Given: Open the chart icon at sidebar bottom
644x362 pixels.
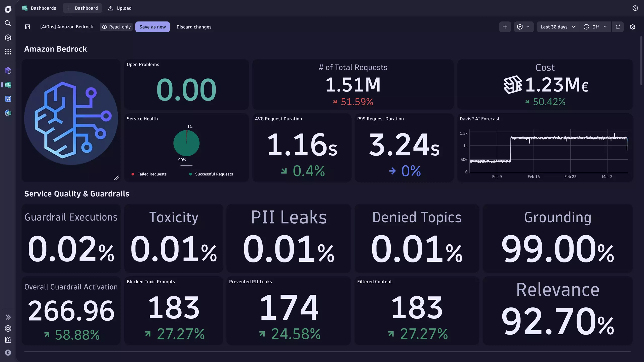Looking at the screenshot, I should coord(8,340).
